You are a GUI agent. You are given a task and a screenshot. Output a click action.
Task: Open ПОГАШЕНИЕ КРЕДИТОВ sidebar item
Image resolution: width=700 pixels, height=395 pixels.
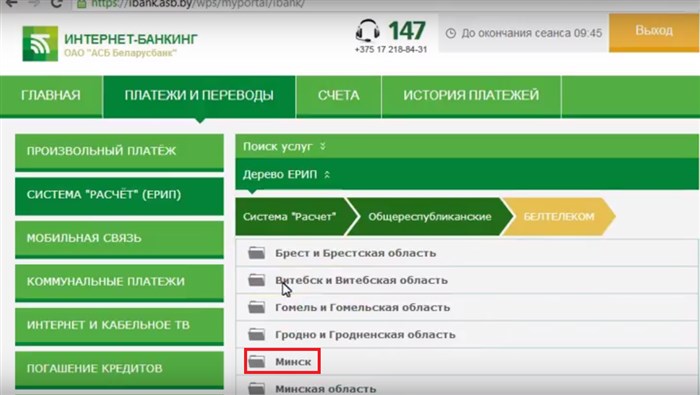(119, 369)
